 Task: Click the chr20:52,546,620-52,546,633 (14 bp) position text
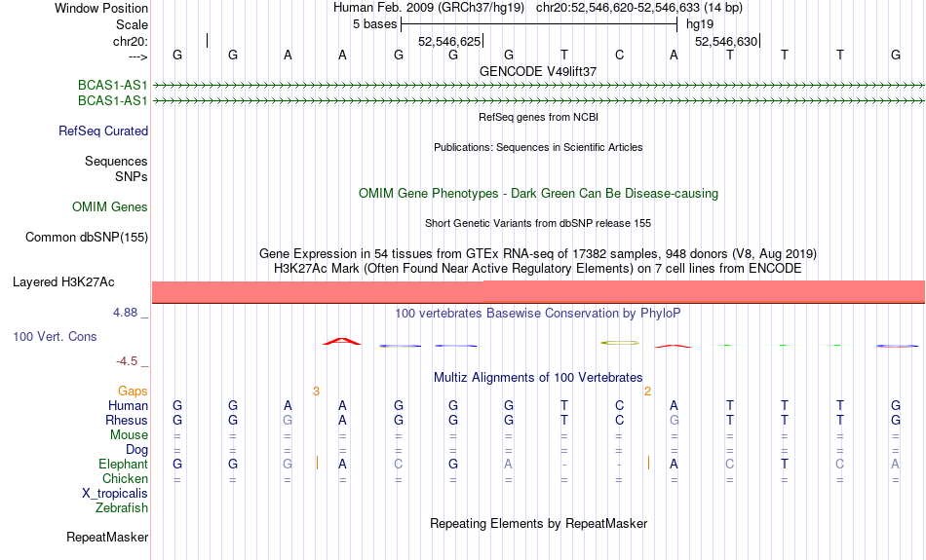639,8
